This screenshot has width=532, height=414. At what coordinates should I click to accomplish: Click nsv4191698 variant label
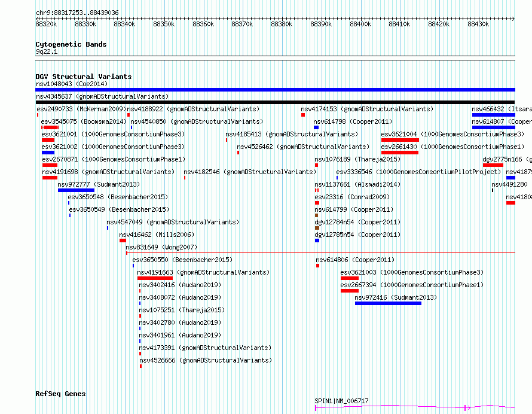pyautogui.click(x=108, y=172)
